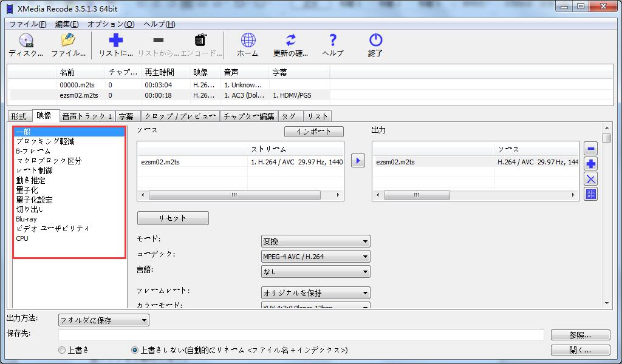Switch to the 字幕 tab
This screenshot has height=364, width=622.
tap(128, 116)
